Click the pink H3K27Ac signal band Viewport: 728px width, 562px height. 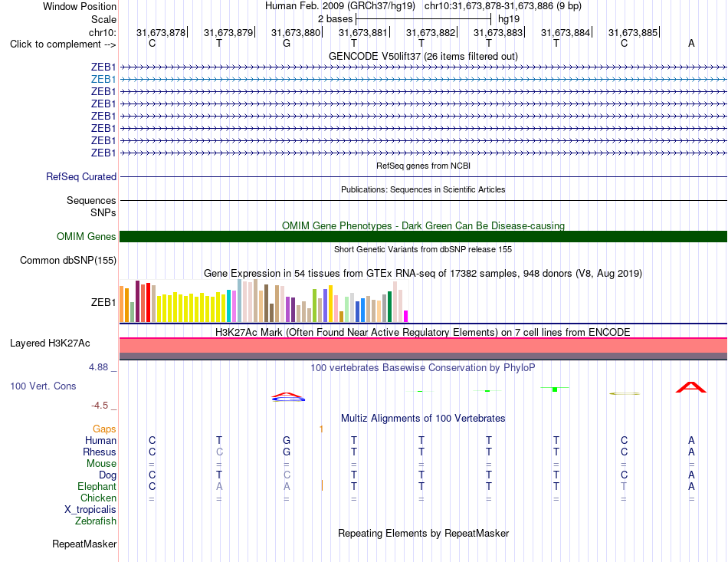pyautogui.click(x=423, y=346)
